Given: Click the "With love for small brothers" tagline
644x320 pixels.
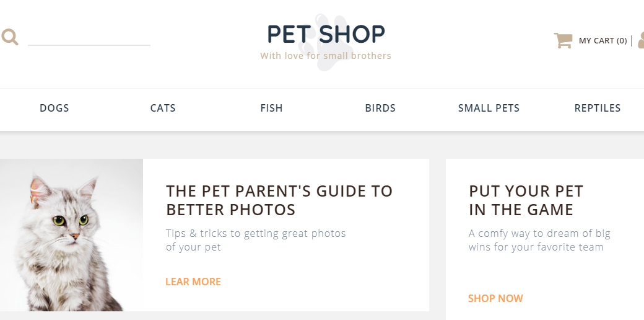Looking at the screenshot, I should click(326, 56).
